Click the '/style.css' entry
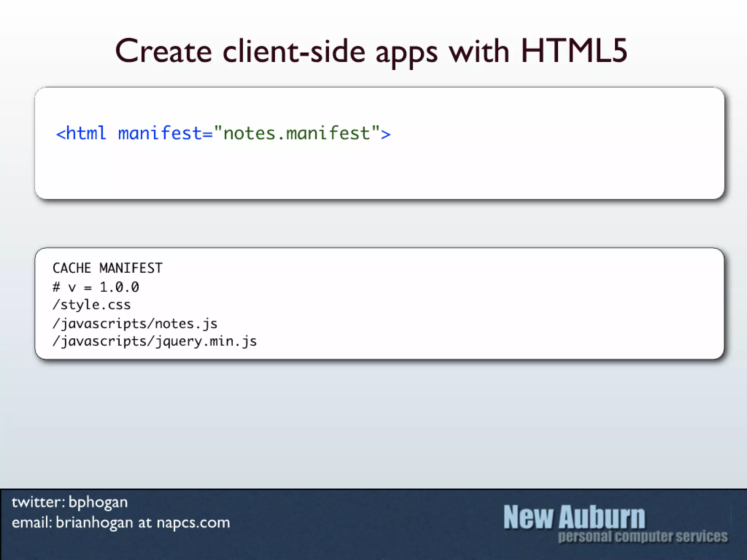Screen dimensions: 747x560 pos(92,305)
